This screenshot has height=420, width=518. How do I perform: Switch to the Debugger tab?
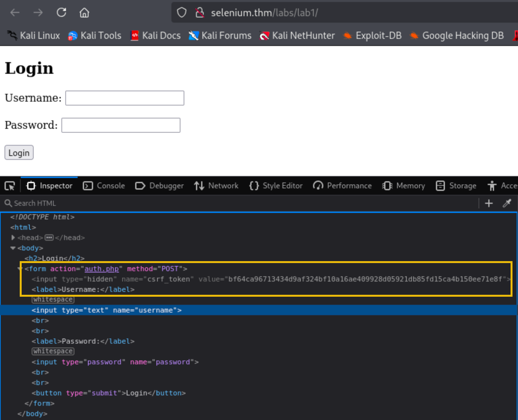coord(159,186)
